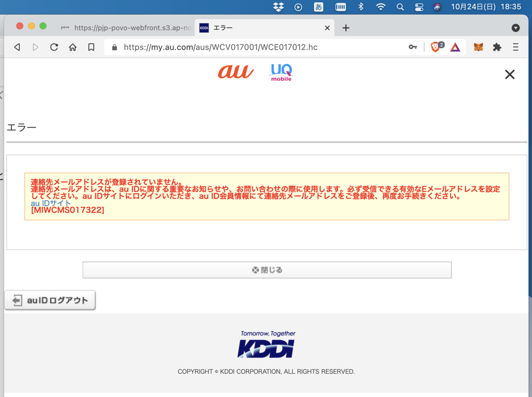Image resolution: width=532 pixels, height=397 pixels.
Task: Click 連絡先メールアドレスが登録されていません message
Action: coord(107,182)
